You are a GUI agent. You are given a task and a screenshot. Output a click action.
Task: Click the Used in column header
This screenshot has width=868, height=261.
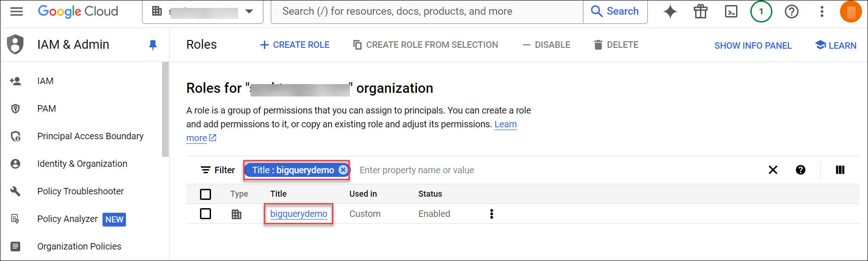click(363, 194)
